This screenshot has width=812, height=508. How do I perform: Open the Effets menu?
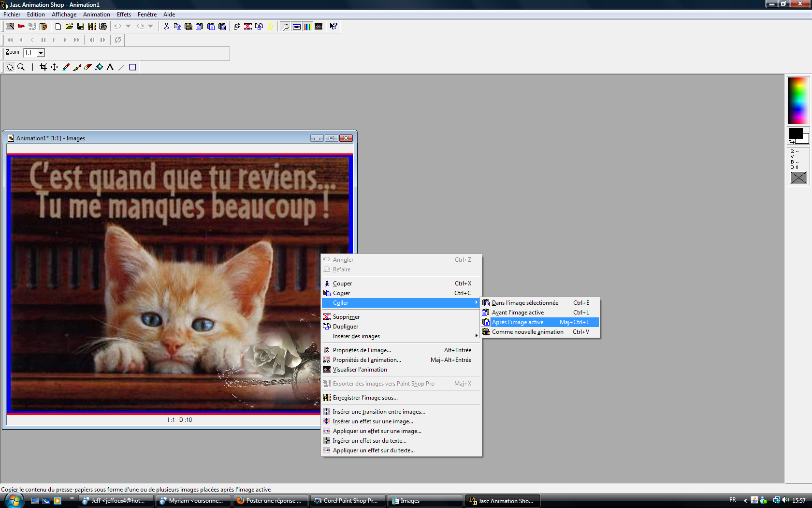click(x=124, y=15)
